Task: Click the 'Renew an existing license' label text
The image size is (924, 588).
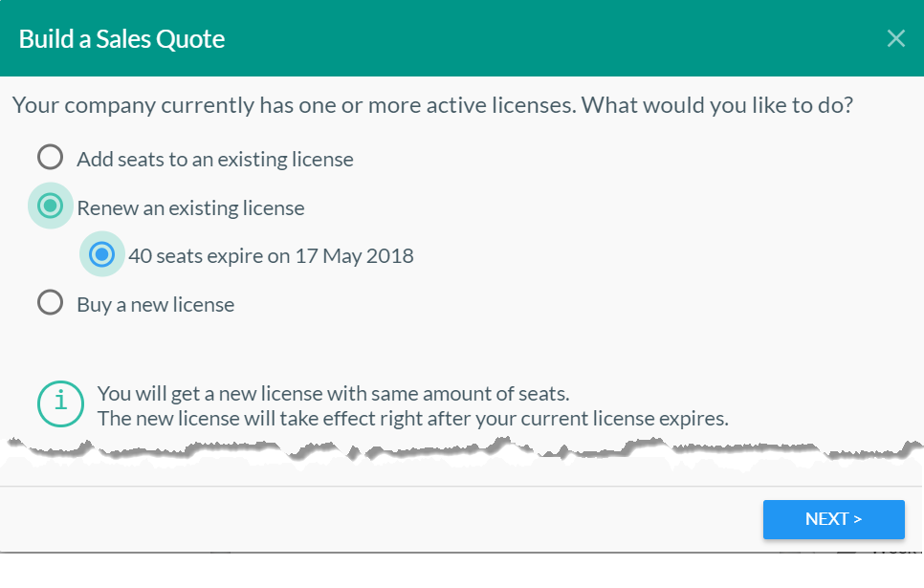Action: click(x=190, y=207)
